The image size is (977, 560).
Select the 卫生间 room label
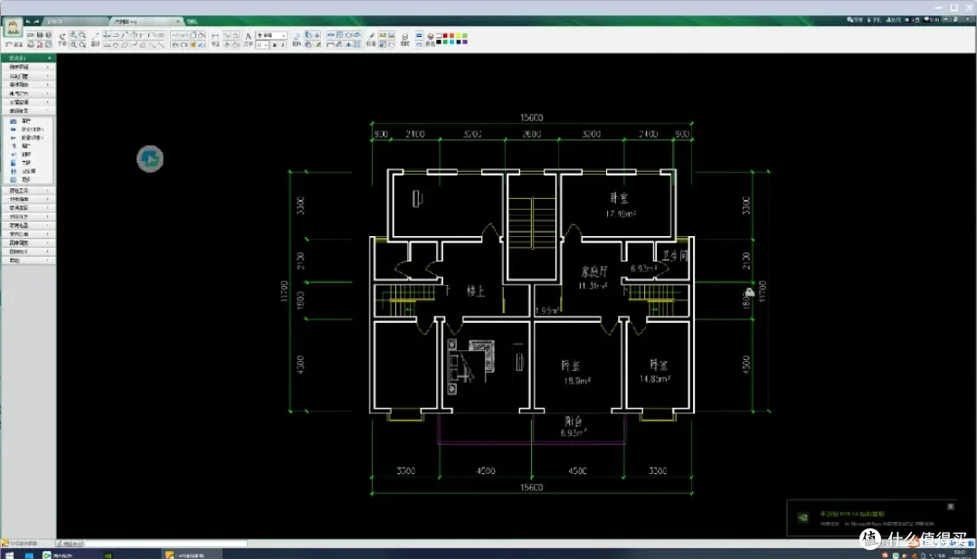[x=675, y=255]
